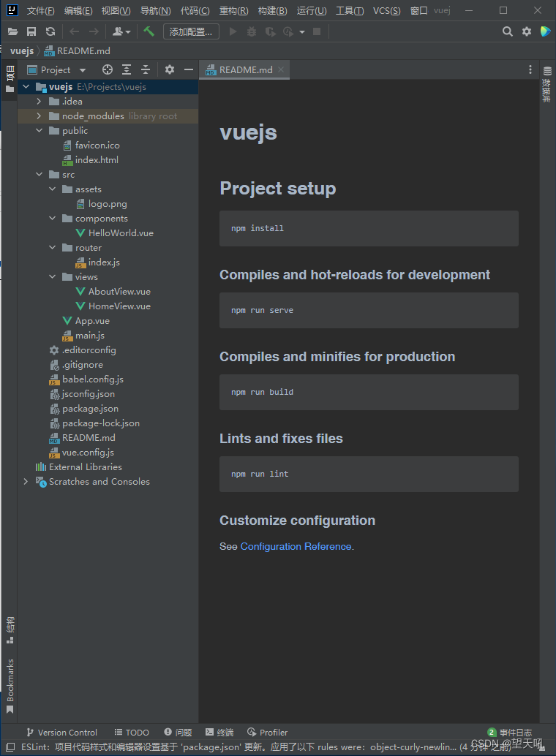This screenshot has height=756, width=556.
Task: Click the add configuration button
Action: (x=191, y=32)
